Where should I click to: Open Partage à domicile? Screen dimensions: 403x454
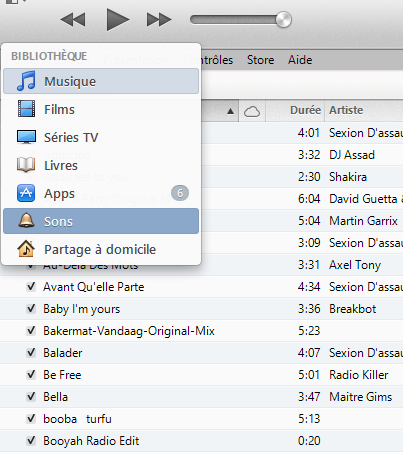(101, 249)
